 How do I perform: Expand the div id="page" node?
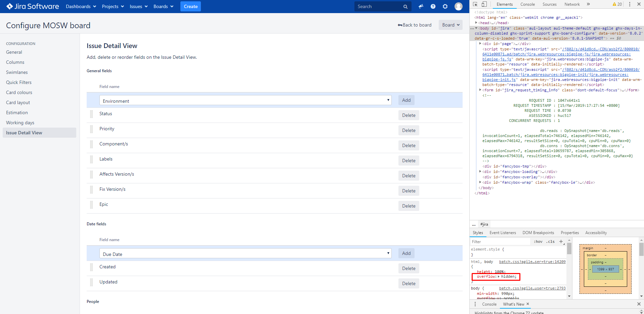pos(480,44)
